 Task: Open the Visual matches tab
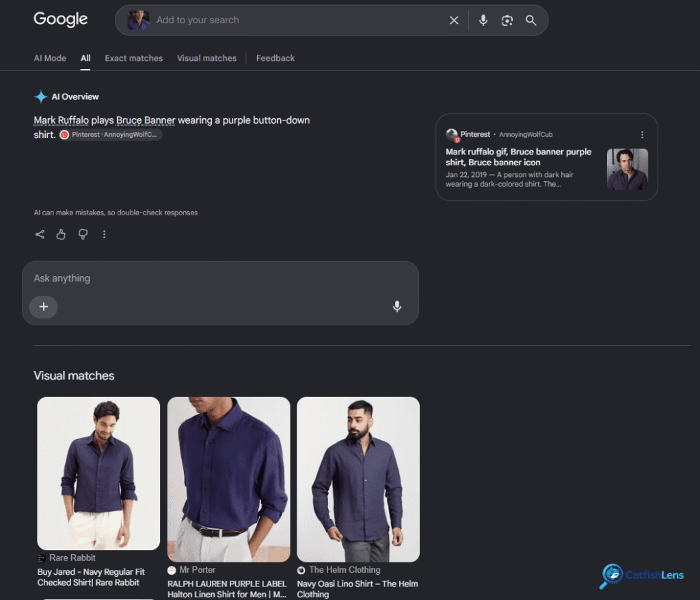pyautogui.click(x=206, y=58)
